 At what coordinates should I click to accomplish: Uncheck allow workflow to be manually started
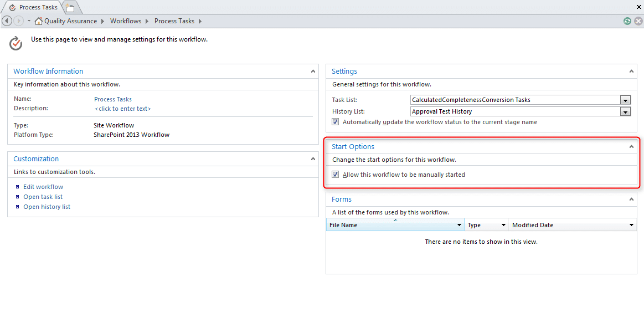336,175
